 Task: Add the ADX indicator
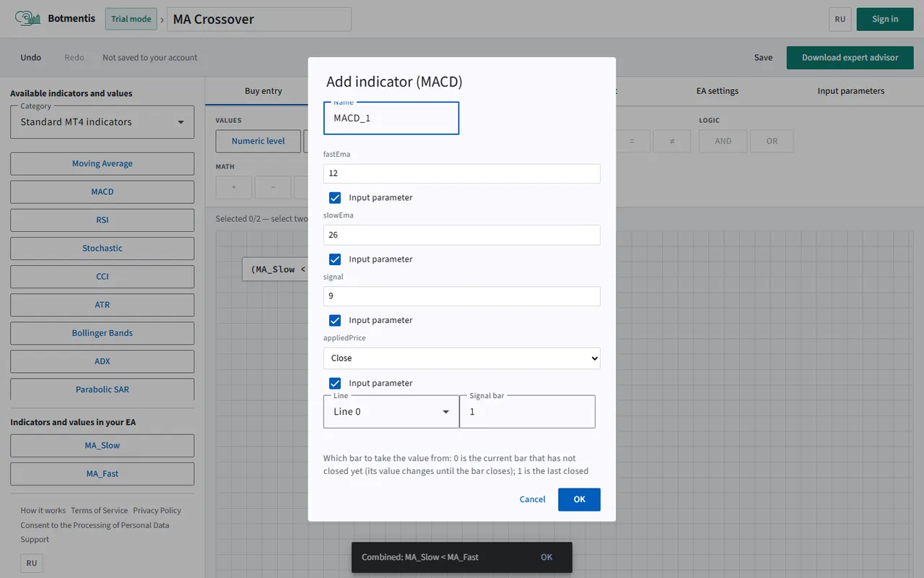[x=103, y=361]
